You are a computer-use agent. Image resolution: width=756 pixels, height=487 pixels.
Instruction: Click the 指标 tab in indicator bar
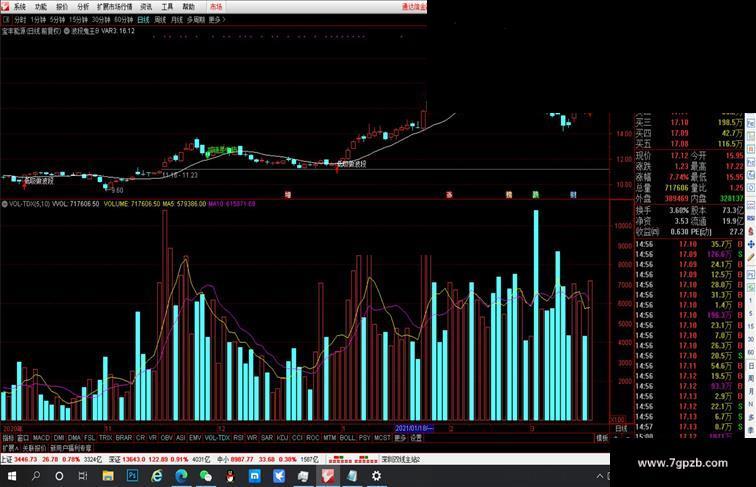pos(8,438)
